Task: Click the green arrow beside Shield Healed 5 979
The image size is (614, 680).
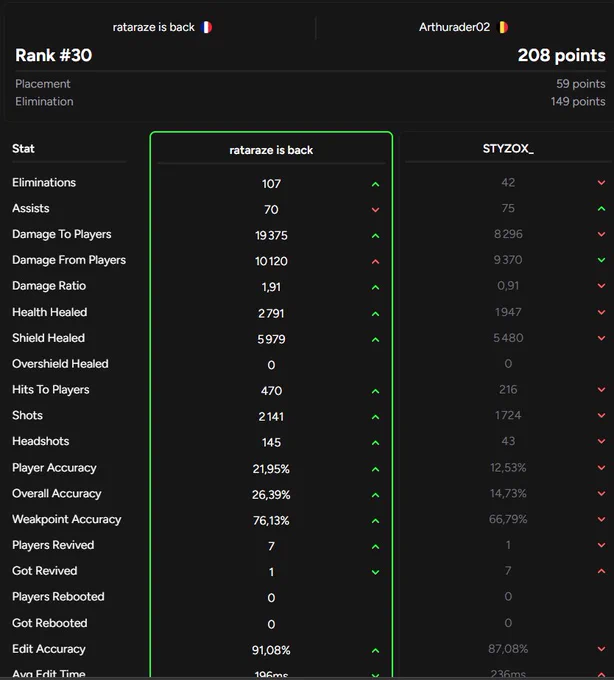Action: point(376,340)
